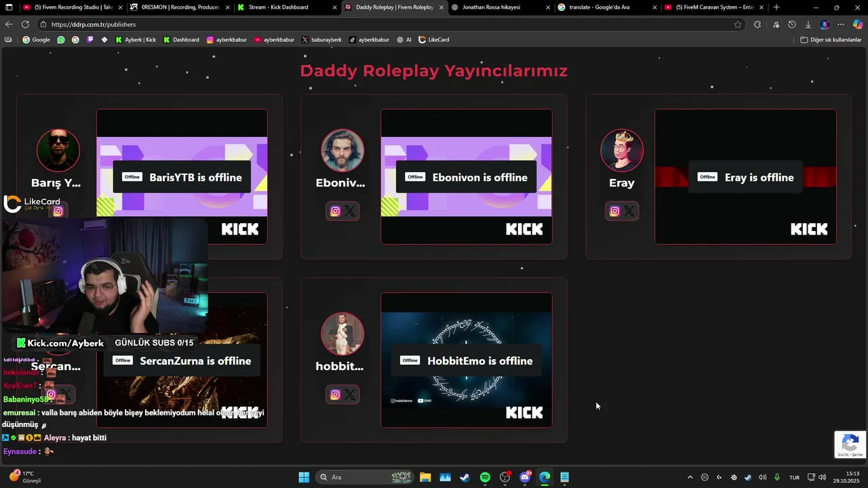868x488 pixels.
Task: Click Kick logo on Ebonivon's stream
Action: tap(524, 229)
